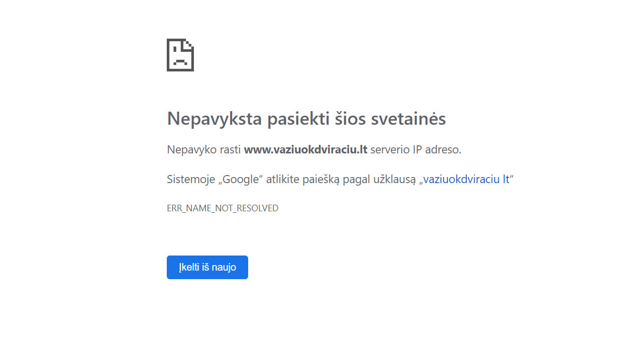Open the vaziuokdviraciu lt Google search link
This screenshot has width=644, height=337.
[467, 179]
